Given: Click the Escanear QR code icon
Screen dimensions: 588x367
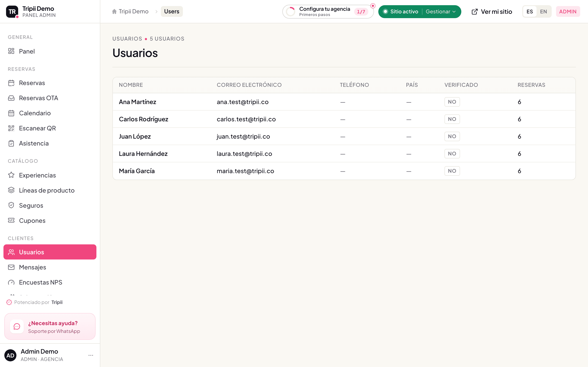Looking at the screenshot, I should (11, 128).
